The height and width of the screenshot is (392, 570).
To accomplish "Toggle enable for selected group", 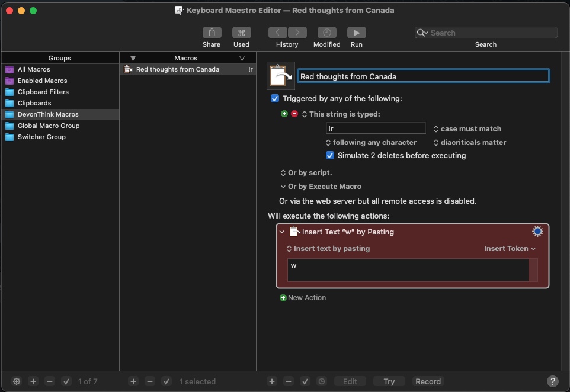I will tap(66, 381).
